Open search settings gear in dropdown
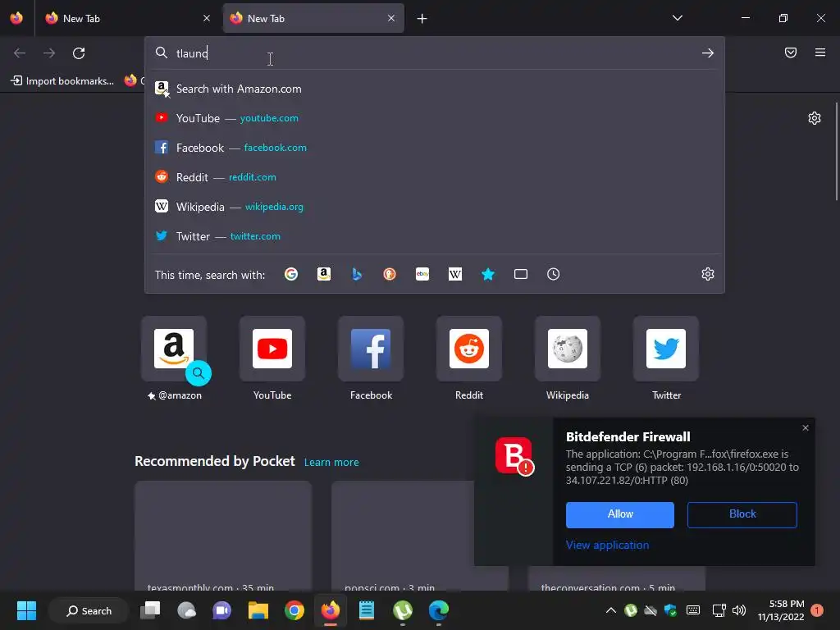 [x=708, y=274]
